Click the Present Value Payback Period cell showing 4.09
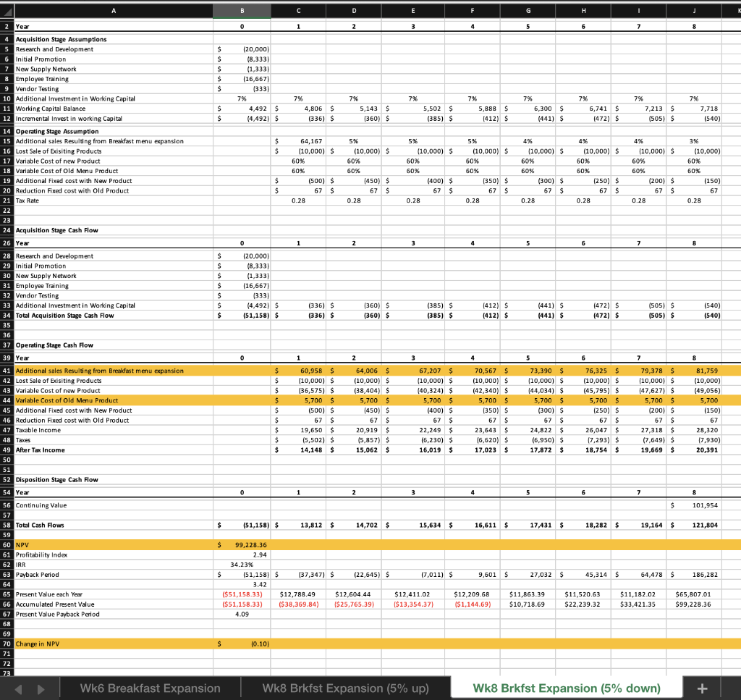Viewport: 741px width, 700px height. coord(242,614)
